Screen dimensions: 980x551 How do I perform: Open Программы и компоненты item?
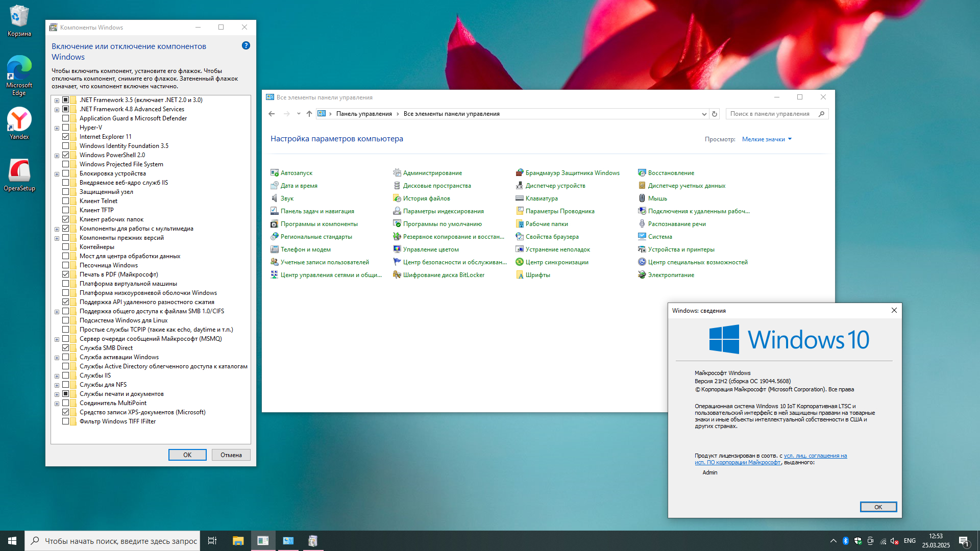(319, 224)
